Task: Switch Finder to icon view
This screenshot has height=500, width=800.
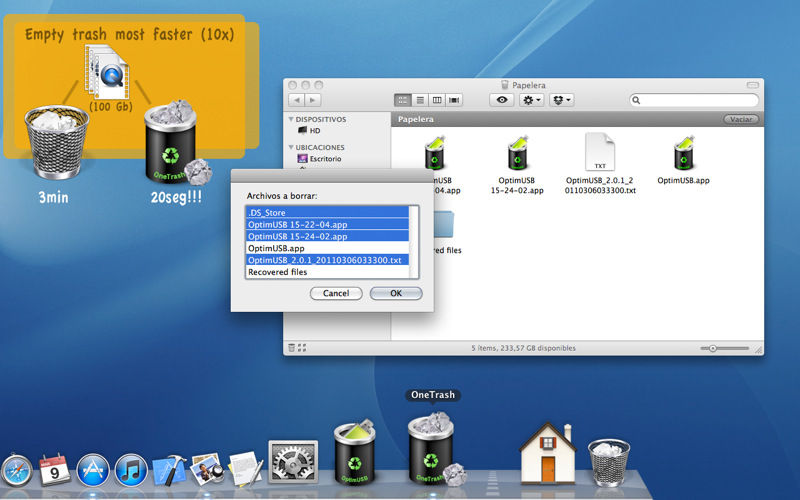Action: tap(403, 100)
